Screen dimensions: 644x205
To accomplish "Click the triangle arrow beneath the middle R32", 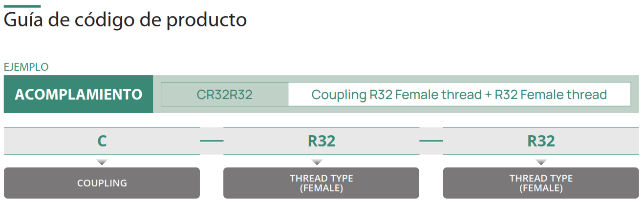I will click(317, 162).
